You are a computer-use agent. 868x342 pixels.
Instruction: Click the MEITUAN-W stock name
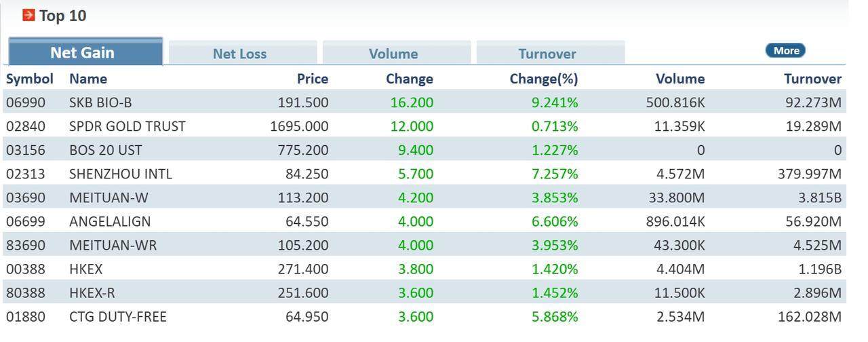point(108,197)
